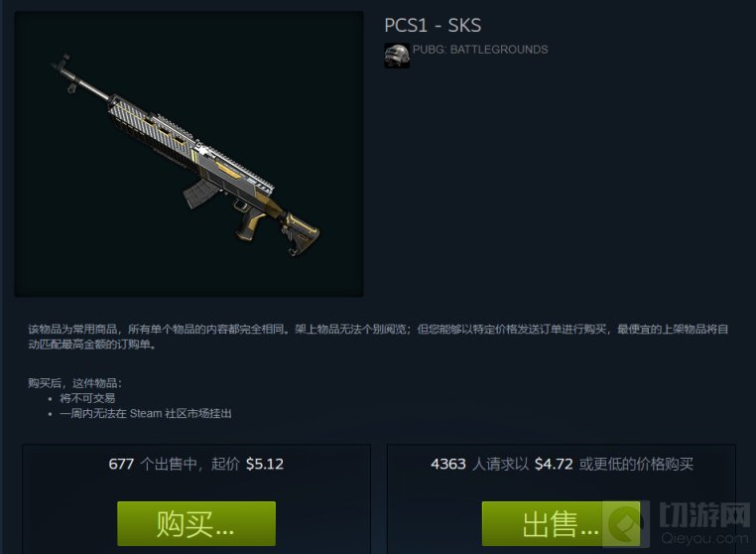The width and height of the screenshot is (756, 554).
Task: Select the SKS rifle preview image
Action: point(189,154)
